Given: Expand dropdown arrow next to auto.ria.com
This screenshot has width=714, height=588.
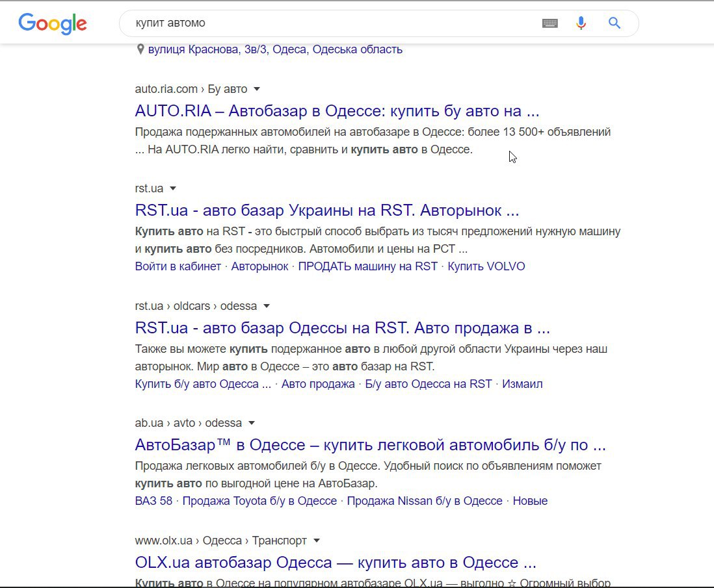Looking at the screenshot, I should click(257, 89).
